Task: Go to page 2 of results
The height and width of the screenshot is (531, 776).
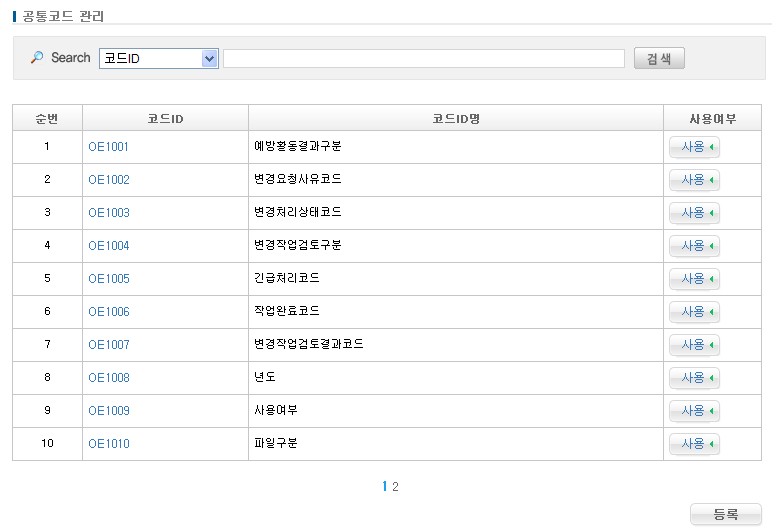Action: pos(396,487)
